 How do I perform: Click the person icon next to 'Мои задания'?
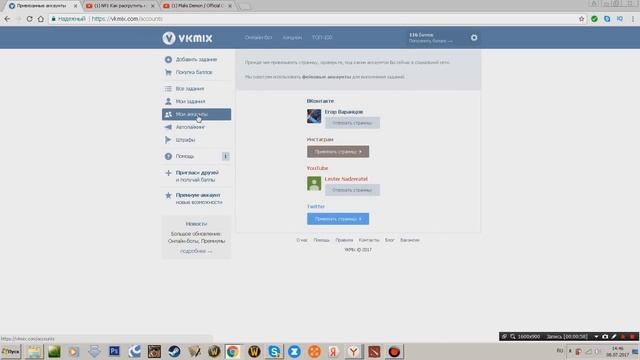click(168, 101)
